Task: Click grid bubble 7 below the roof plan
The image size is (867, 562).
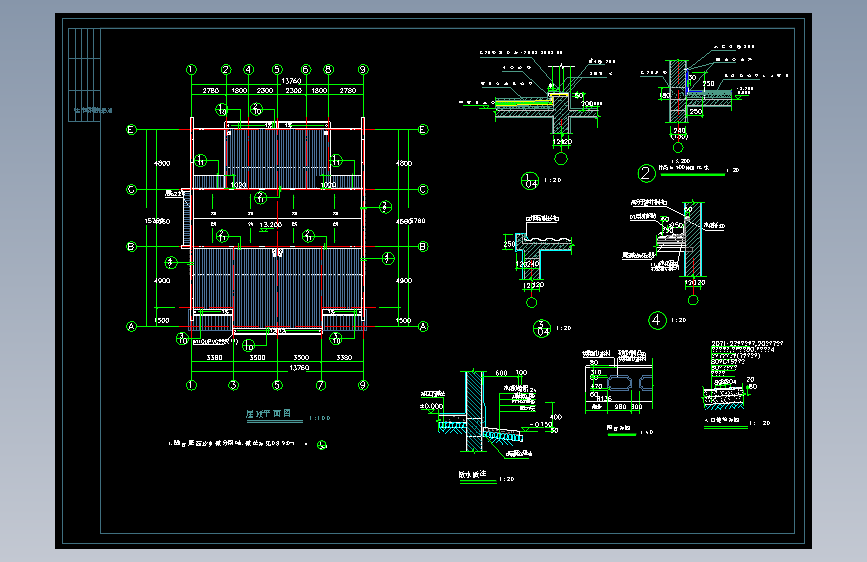Action: [321, 385]
